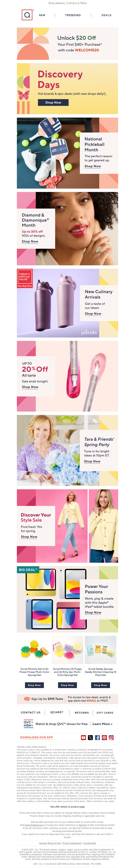Image resolution: width=135 pixels, height=868 pixels.
Task: Click Shop Now under National Pickleball Month
Action: (93, 166)
